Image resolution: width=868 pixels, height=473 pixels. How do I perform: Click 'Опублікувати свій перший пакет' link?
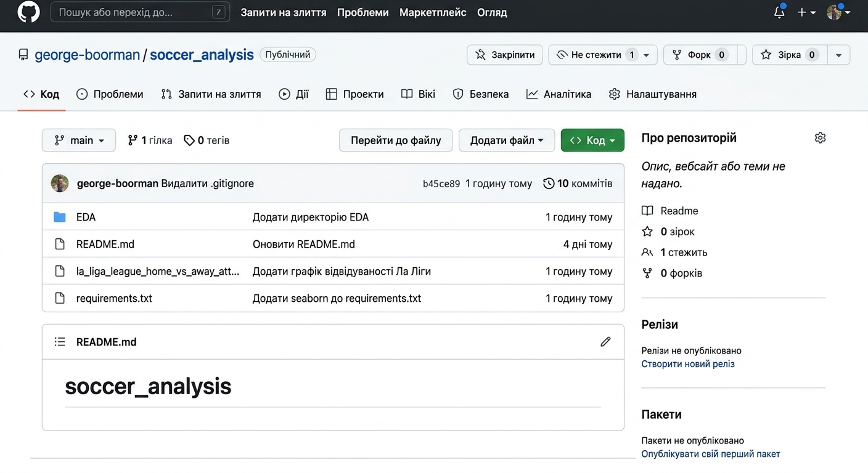point(711,454)
